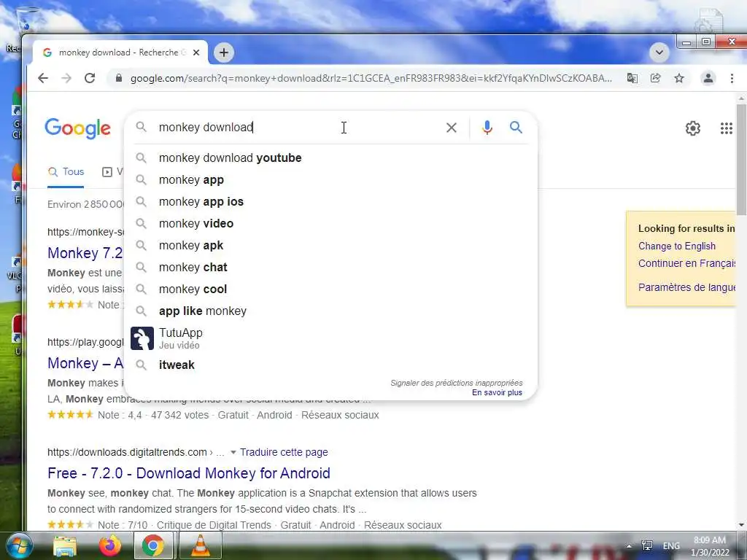
Task: Click Change to English
Action: 676,246
